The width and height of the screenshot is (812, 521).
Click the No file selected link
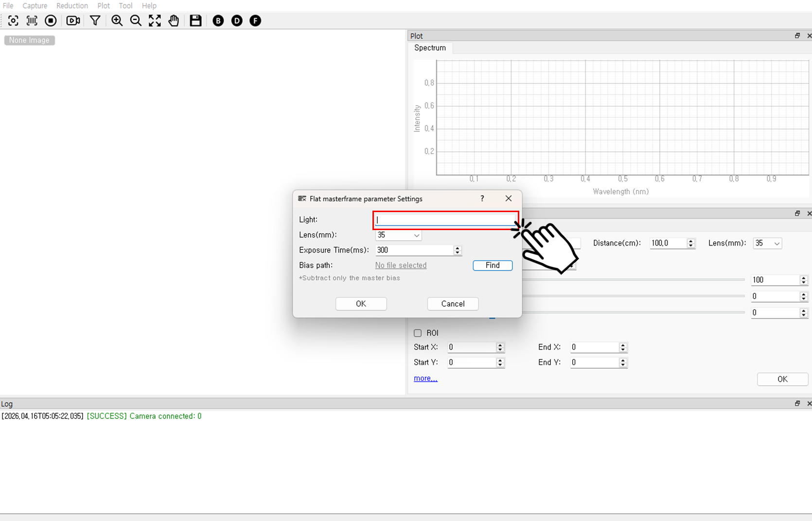pos(401,265)
